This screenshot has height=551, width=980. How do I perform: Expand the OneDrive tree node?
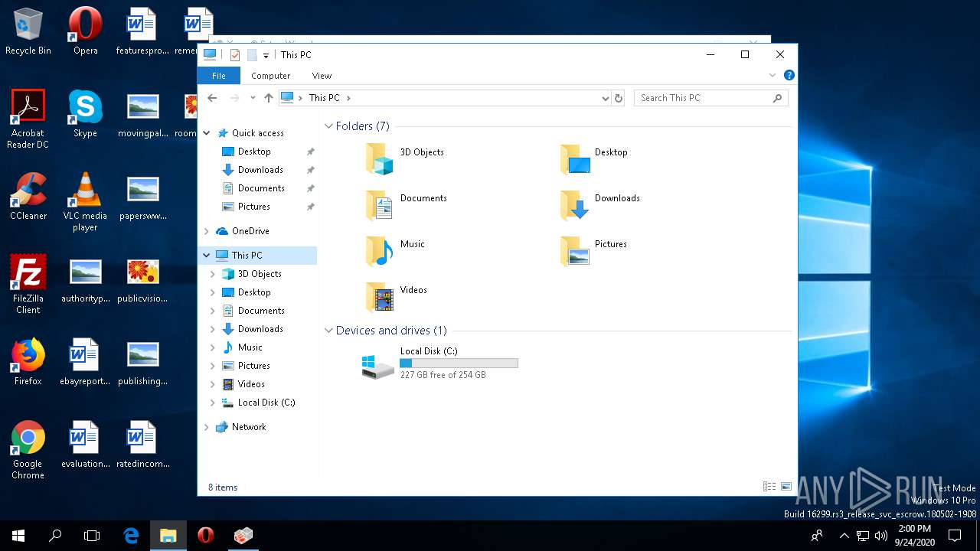point(207,231)
